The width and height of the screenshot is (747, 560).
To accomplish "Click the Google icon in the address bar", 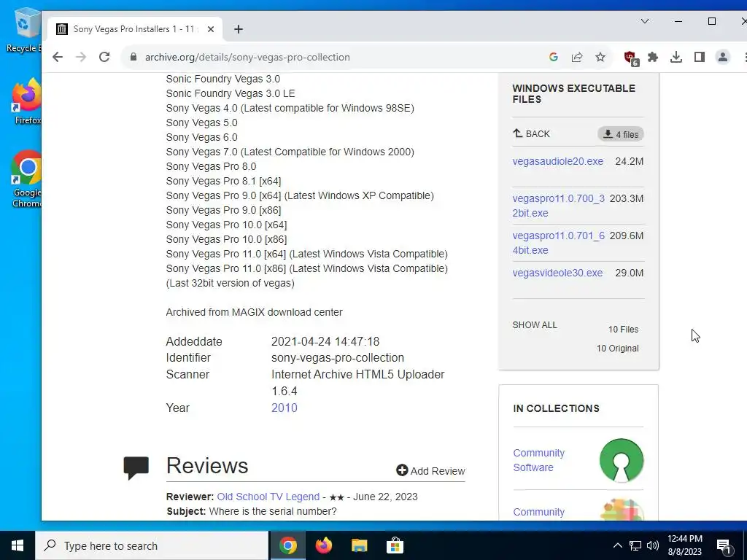I will point(553,57).
